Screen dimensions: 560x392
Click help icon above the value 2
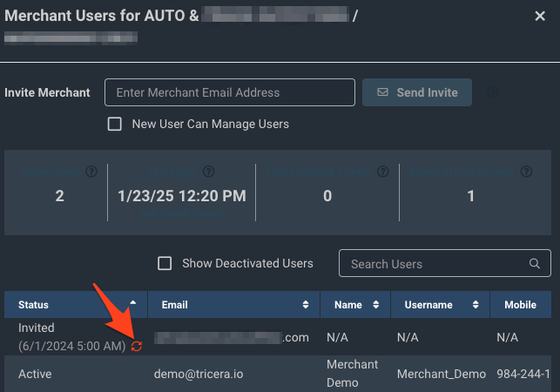(91, 172)
